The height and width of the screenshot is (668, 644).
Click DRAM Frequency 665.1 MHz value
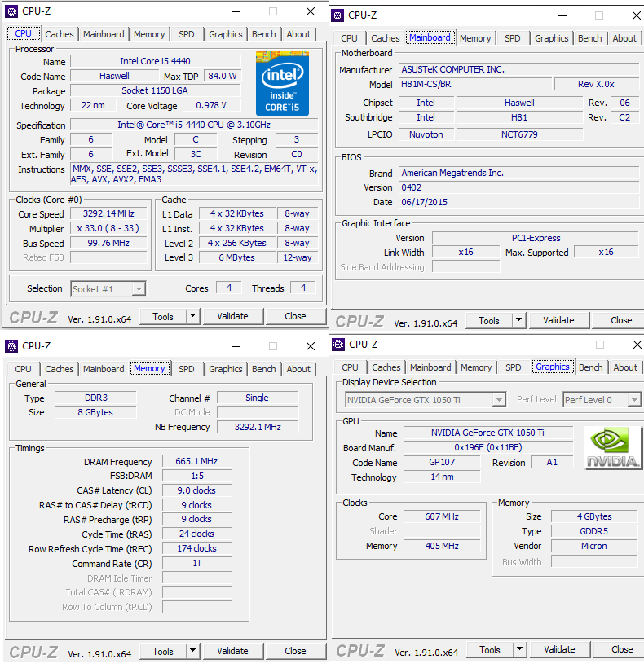click(x=196, y=461)
